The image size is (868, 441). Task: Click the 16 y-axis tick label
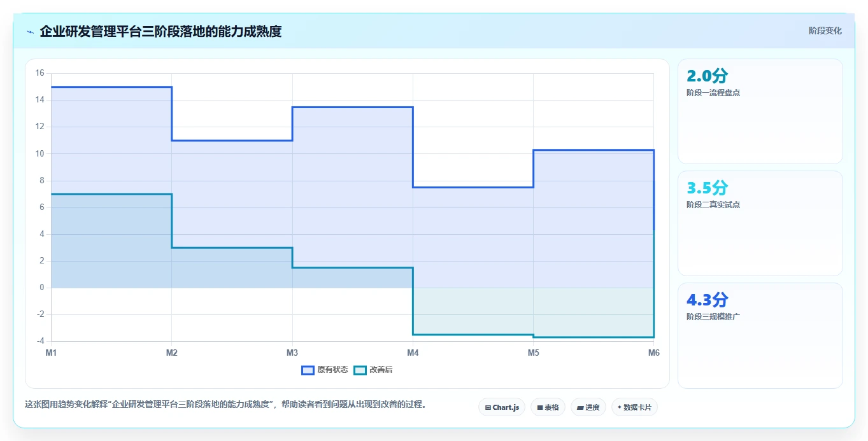[39, 73]
